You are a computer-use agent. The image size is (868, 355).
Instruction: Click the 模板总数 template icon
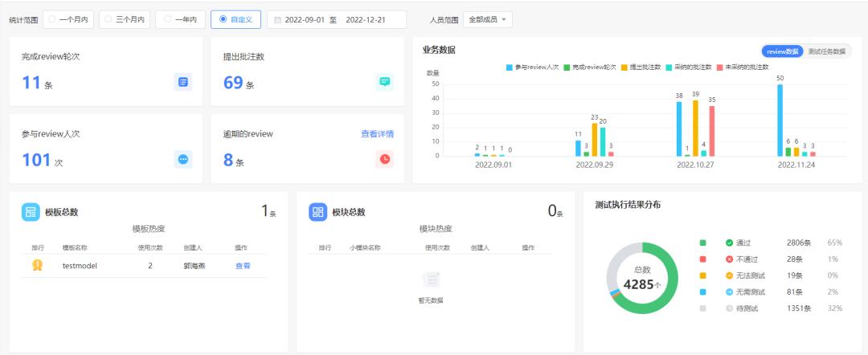[x=31, y=212]
